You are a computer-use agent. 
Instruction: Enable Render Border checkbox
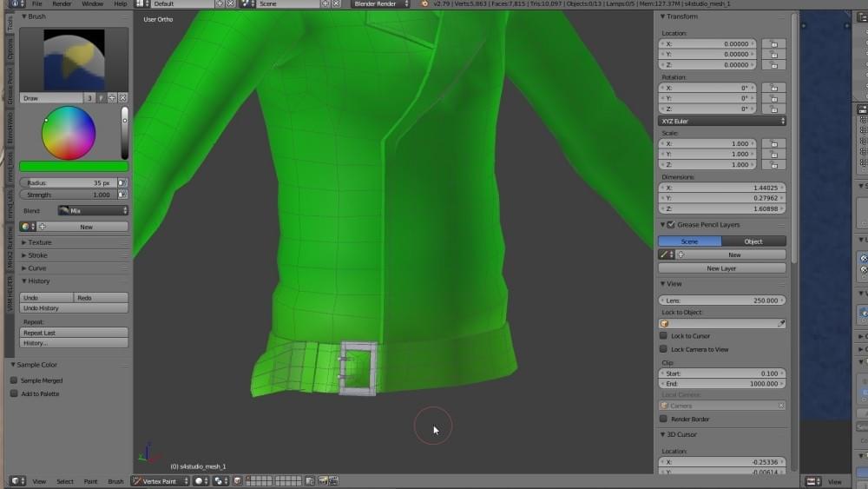pyautogui.click(x=663, y=419)
